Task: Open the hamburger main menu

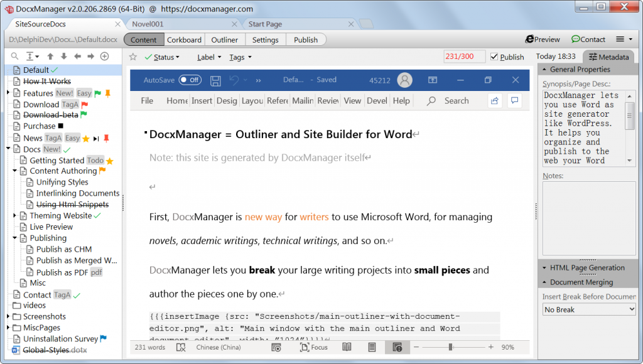Action: pyautogui.click(x=624, y=40)
